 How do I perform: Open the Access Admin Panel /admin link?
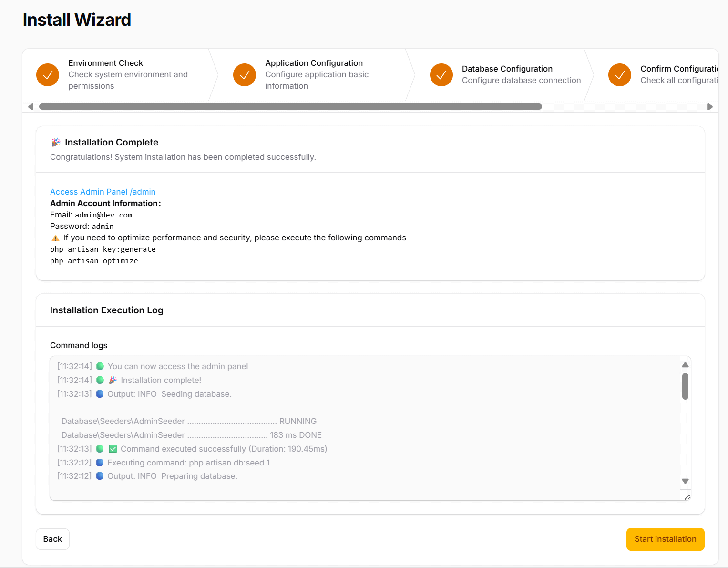103,192
